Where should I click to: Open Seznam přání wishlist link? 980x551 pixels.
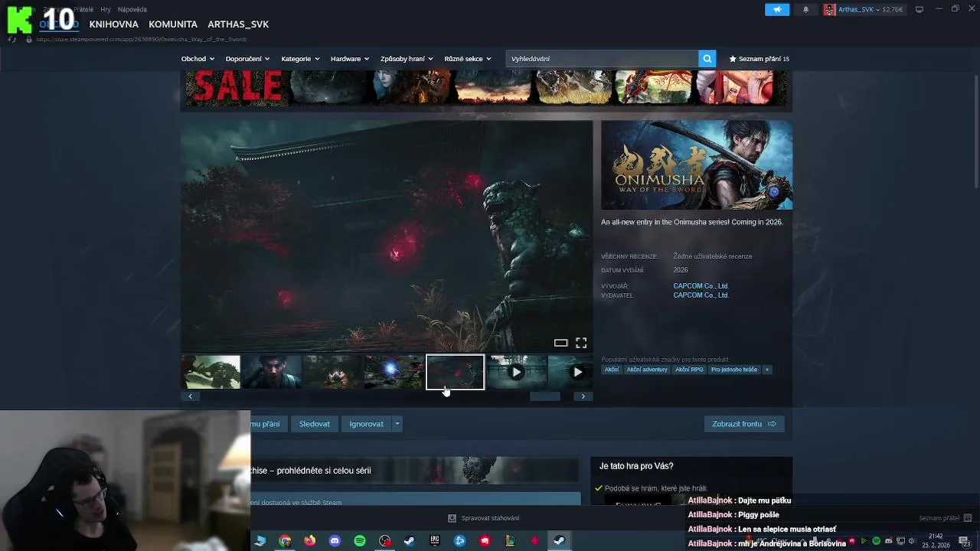point(759,59)
